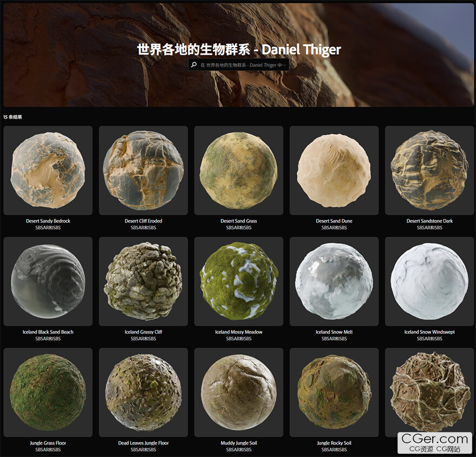This screenshot has height=457, width=476.
Task: Click the SBSAR和SBS label under Dead Leaves Jungle Floor
Action: pyautogui.click(x=143, y=449)
